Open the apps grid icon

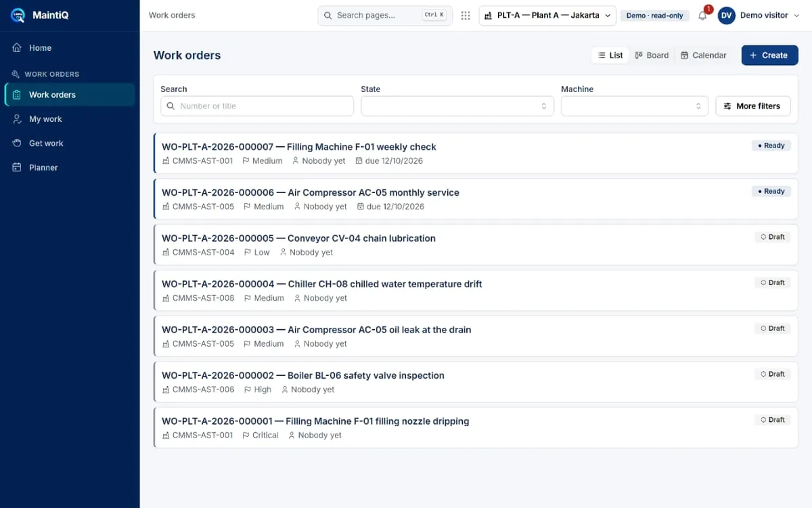click(466, 16)
